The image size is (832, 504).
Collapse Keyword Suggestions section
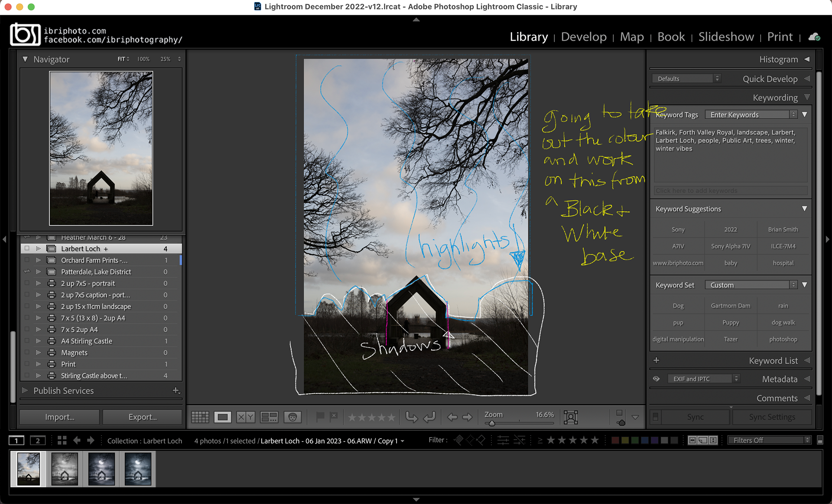[x=804, y=209]
